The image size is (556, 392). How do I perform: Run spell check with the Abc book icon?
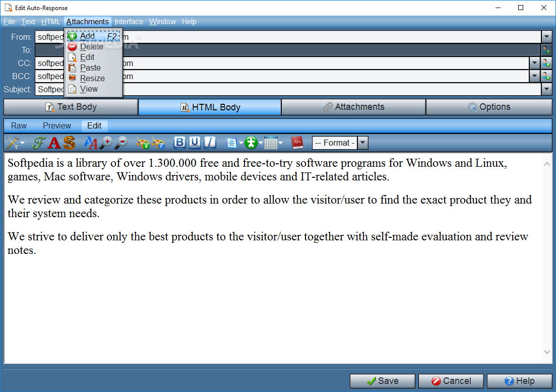(x=297, y=143)
